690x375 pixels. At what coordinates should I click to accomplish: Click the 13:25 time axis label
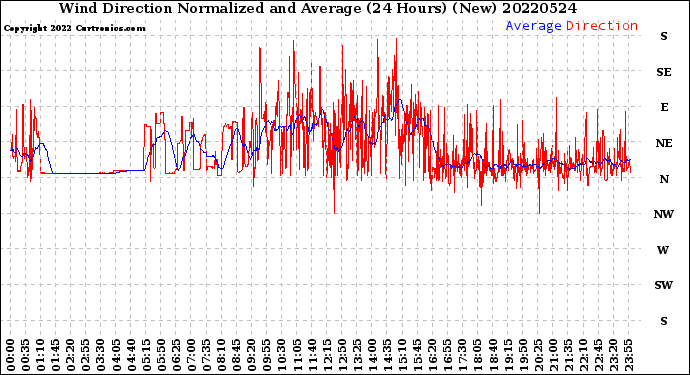click(x=357, y=355)
